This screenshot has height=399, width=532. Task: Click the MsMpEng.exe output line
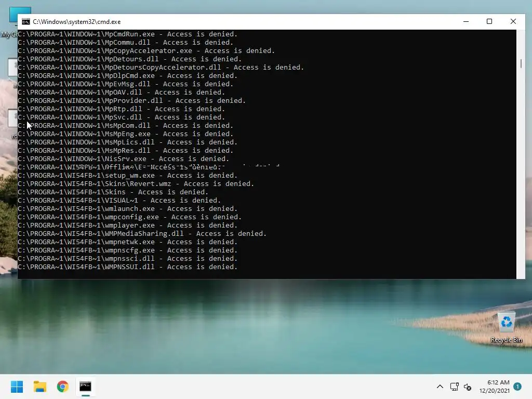126,134
